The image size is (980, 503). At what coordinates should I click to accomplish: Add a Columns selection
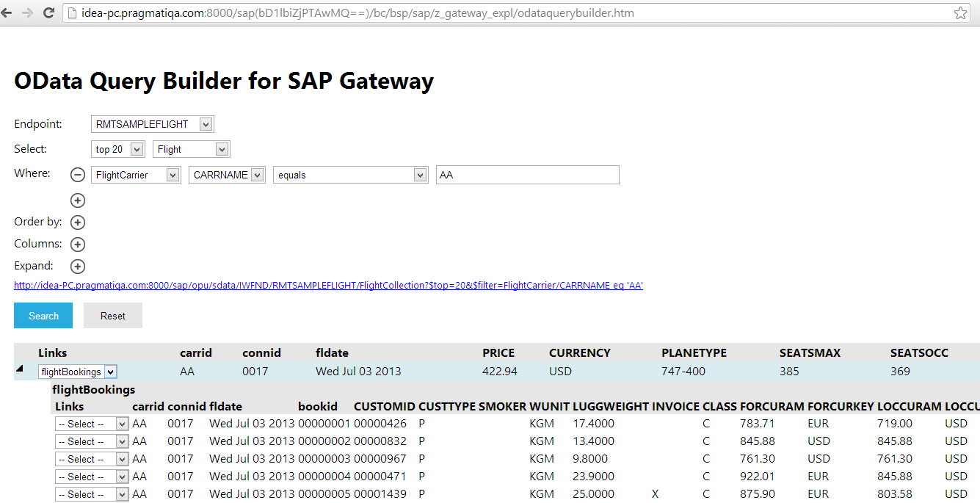point(77,244)
